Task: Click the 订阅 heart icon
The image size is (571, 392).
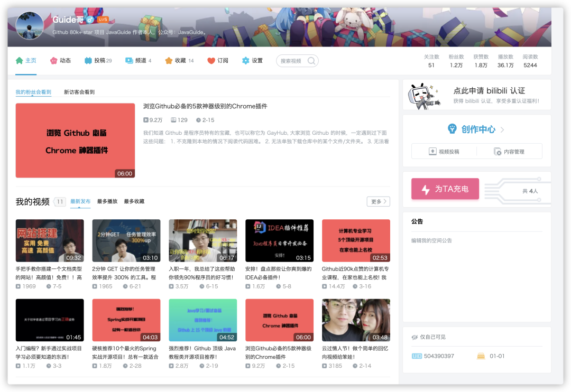Action: coord(211,60)
